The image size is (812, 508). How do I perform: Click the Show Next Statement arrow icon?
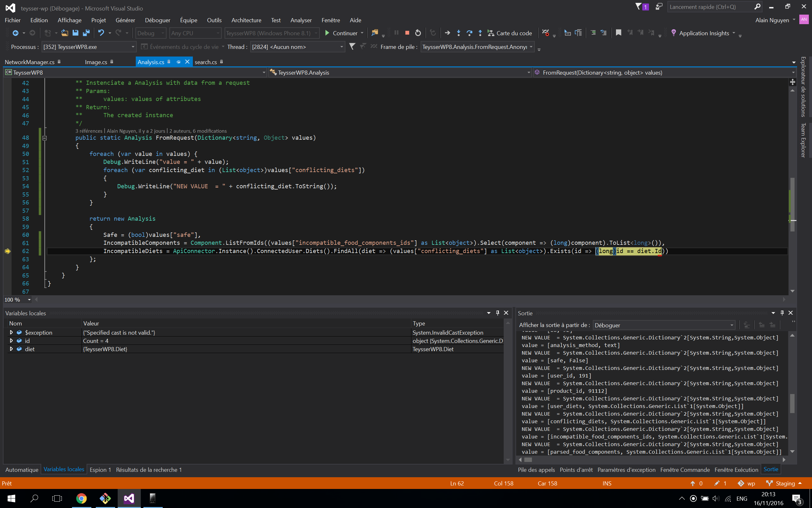pyautogui.click(x=447, y=33)
